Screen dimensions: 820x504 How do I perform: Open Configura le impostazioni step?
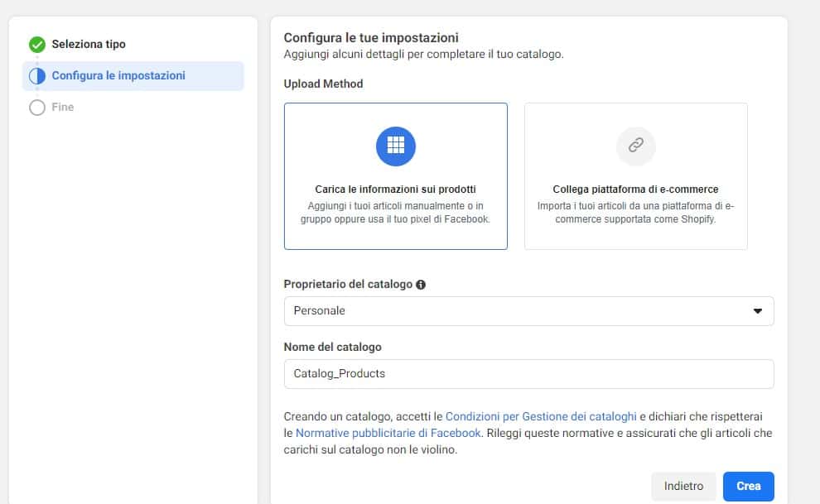(133, 76)
